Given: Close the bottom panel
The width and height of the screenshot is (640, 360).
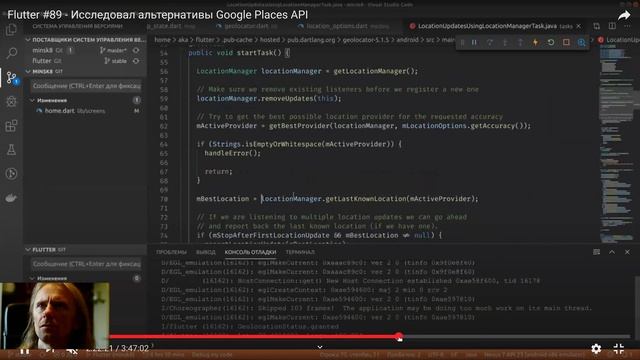Looking at the screenshot, I should (627, 252).
